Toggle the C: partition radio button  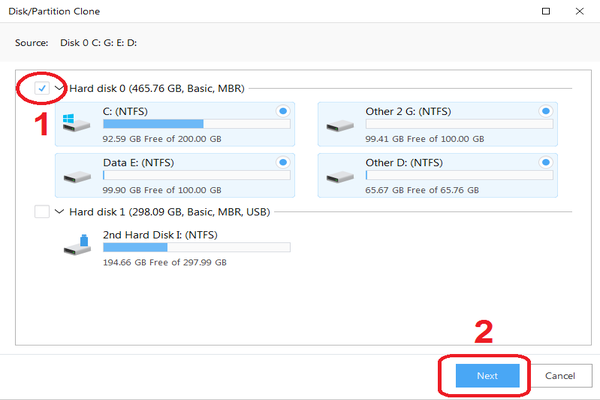[282, 111]
